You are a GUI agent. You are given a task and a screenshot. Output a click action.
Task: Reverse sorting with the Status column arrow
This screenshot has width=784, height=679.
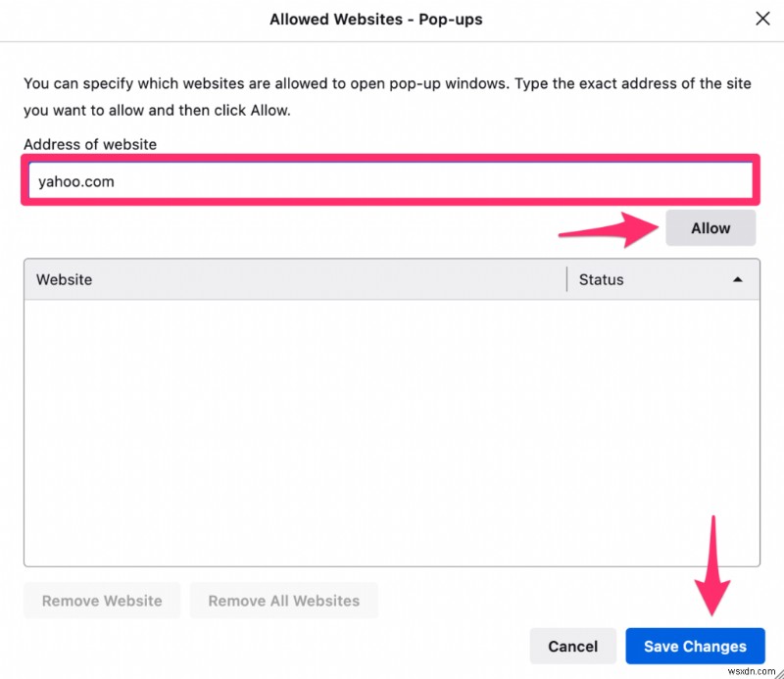point(738,279)
